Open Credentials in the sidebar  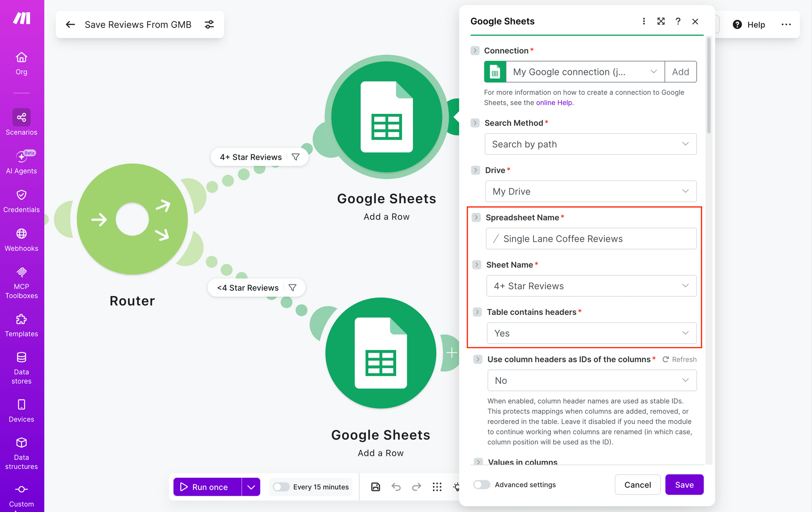22,201
